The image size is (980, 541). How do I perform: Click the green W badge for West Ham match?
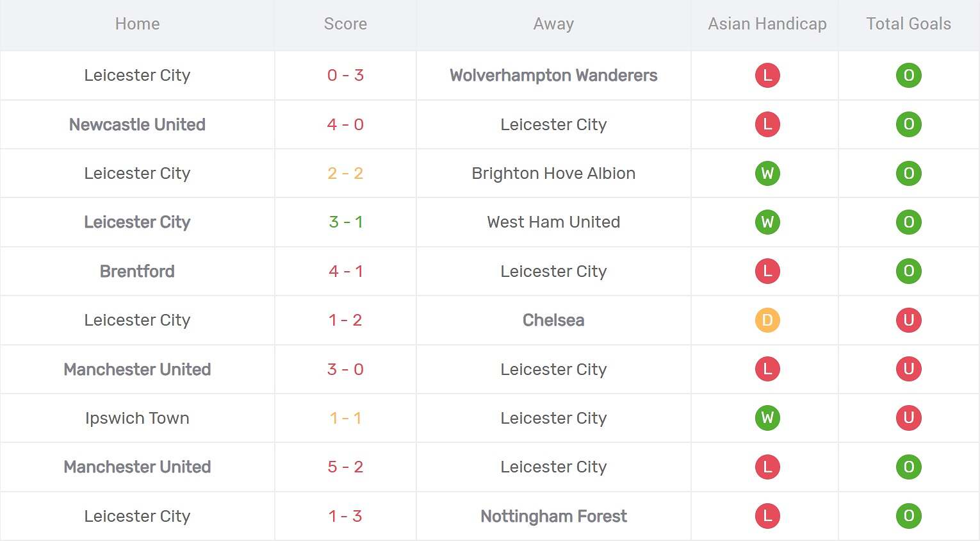tap(767, 222)
